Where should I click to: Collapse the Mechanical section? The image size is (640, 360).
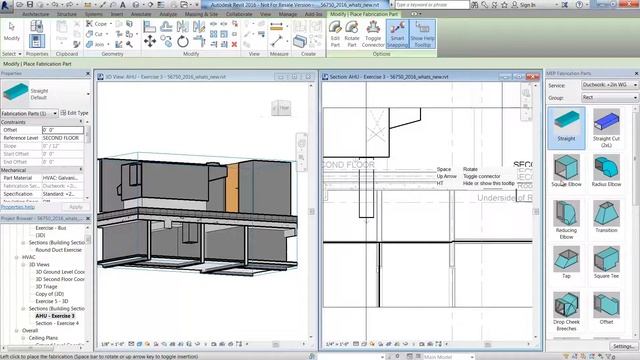(81, 170)
